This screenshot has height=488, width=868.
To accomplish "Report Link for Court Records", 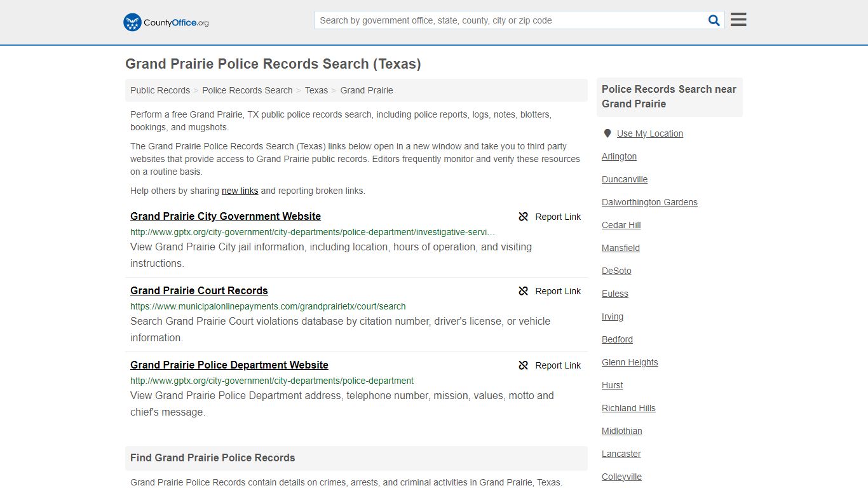I will [550, 291].
